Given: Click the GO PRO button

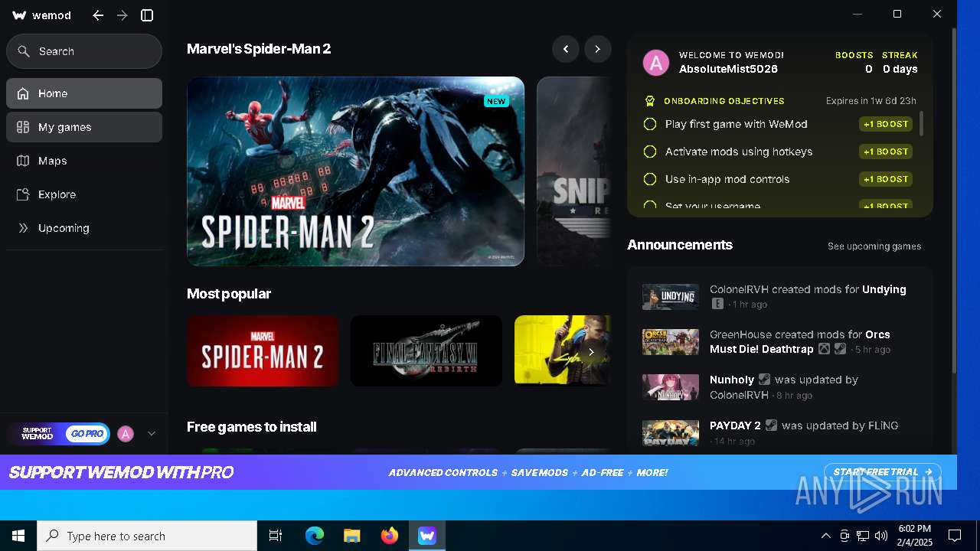Looking at the screenshot, I should [x=87, y=434].
